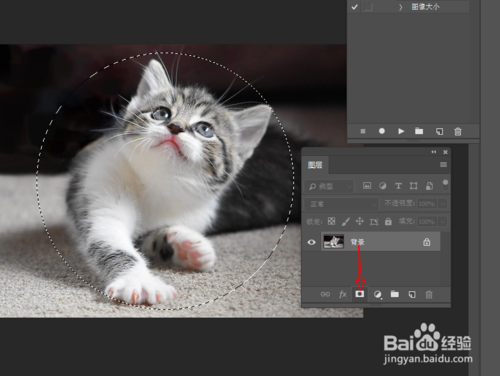Viewport: 500px width, 376px height.
Task: Filter for shape layers
Action: (414, 186)
